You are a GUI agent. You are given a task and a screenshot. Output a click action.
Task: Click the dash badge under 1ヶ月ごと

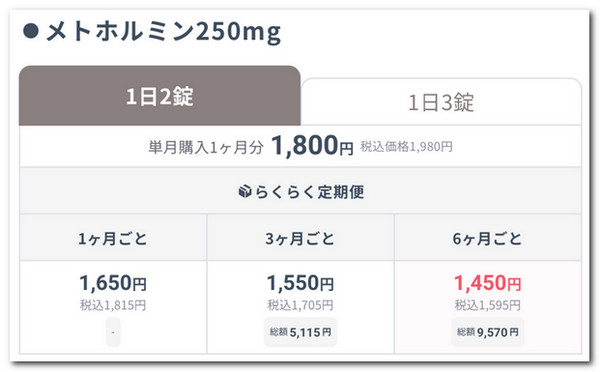(113, 332)
